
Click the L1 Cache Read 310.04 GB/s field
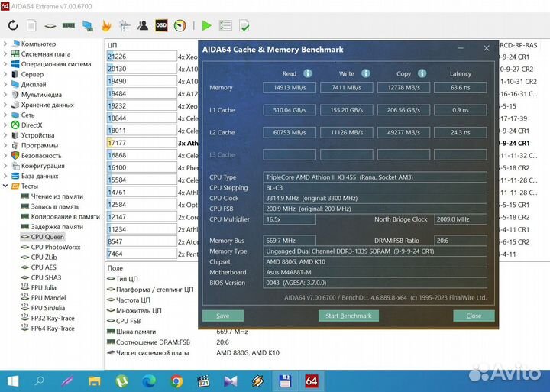290,110
